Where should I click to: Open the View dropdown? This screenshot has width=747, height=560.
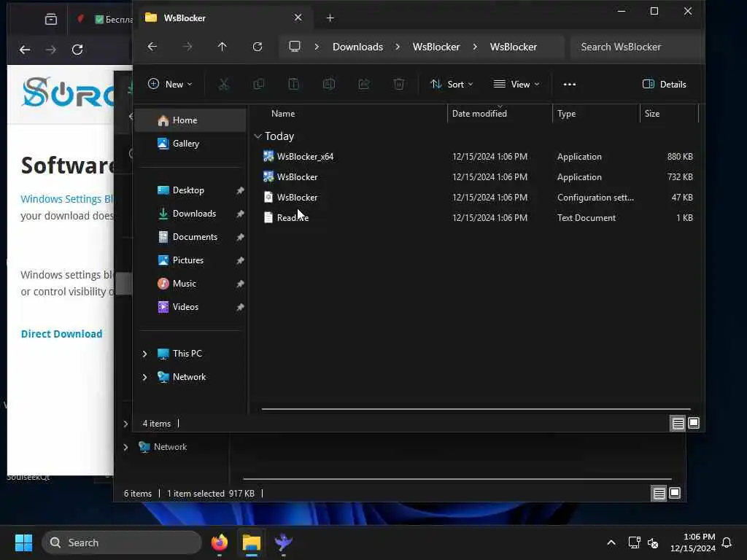pos(516,85)
